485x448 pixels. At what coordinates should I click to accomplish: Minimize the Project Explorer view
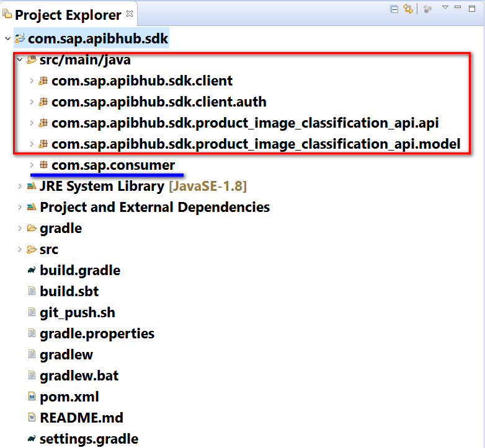click(x=458, y=7)
